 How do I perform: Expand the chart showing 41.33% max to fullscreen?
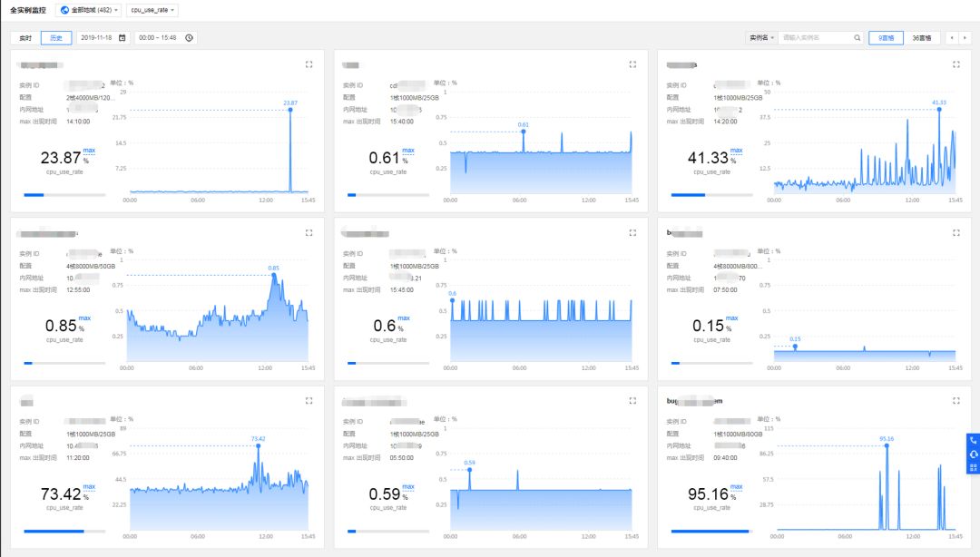pos(956,64)
